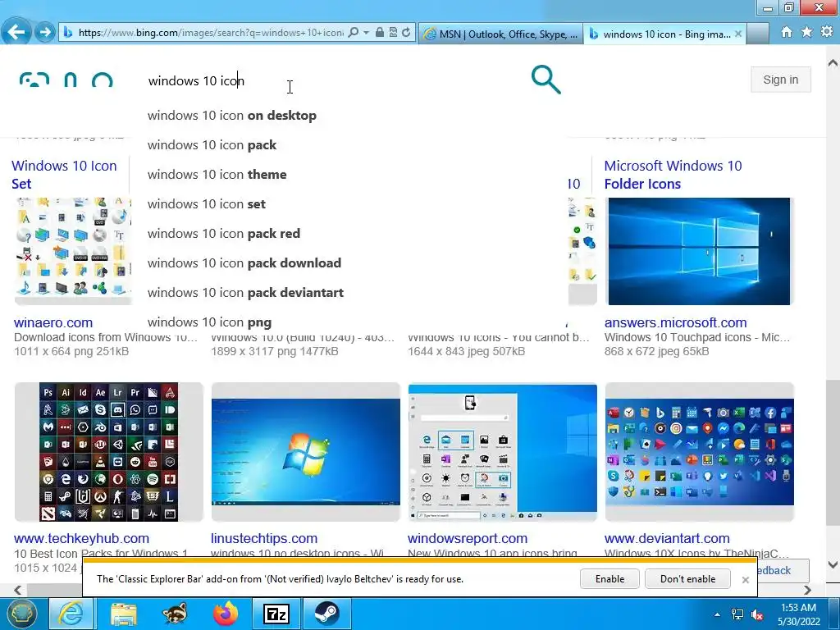
Task: Open the Windows 7 desktop thumbnail
Action: [305, 452]
